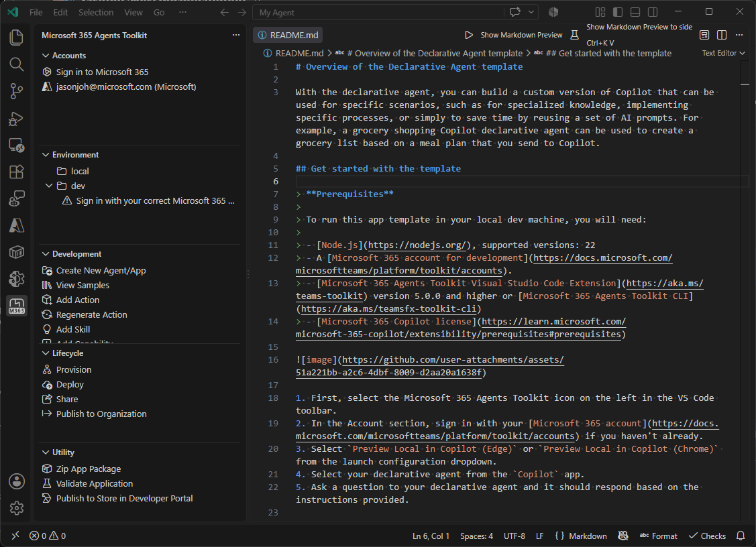
Task: Click the Show Markdown Preview play icon
Action: point(469,35)
